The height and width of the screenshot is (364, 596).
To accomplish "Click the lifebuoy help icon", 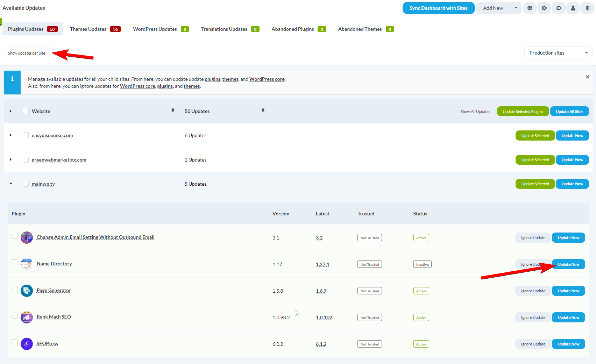I will click(x=544, y=8).
